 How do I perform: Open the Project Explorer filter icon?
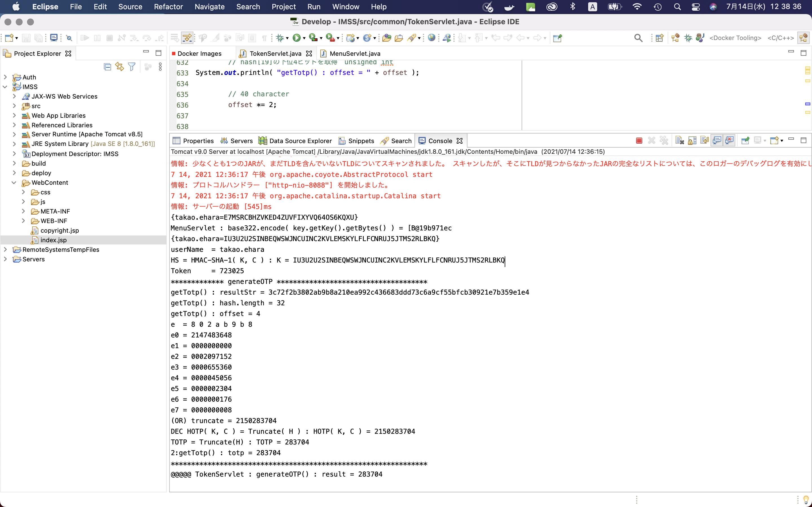click(x=132, y=67)
